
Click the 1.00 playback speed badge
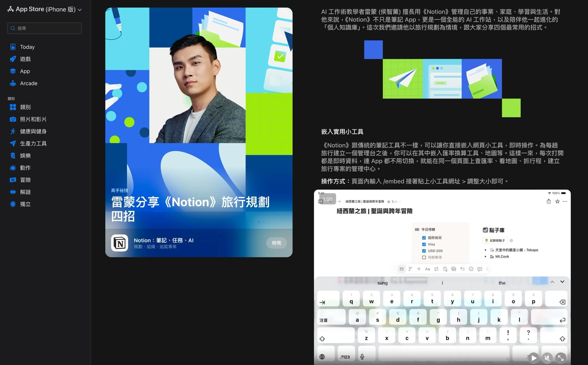pos(328,199)
